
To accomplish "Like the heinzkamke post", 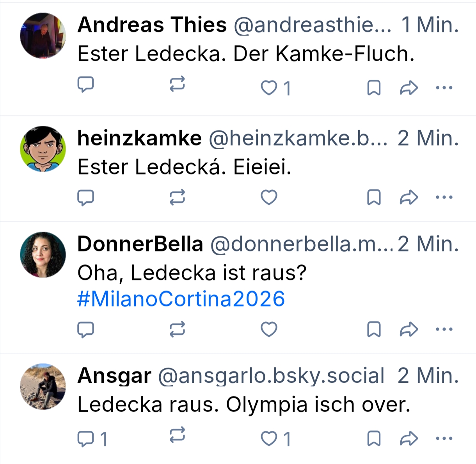I will tap(269, 197).
